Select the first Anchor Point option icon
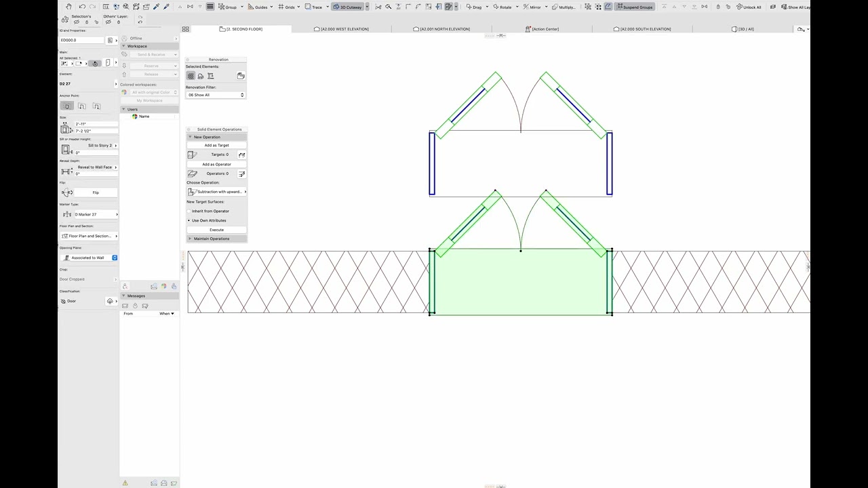 pos(66,106)
